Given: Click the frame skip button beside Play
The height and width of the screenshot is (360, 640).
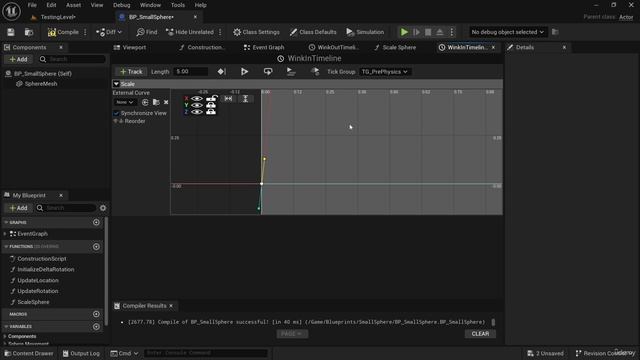Looking at the screenshot, I should (x=416, y=32).
